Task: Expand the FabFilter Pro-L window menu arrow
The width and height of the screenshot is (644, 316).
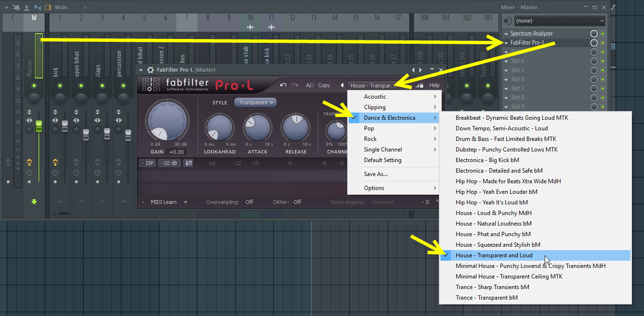Action: coord(141,70)
